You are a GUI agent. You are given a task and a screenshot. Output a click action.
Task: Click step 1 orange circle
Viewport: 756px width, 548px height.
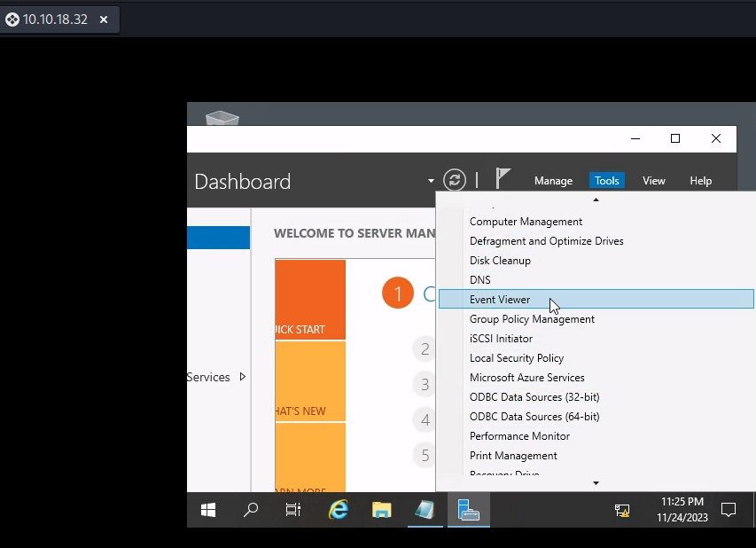[398, 293]
